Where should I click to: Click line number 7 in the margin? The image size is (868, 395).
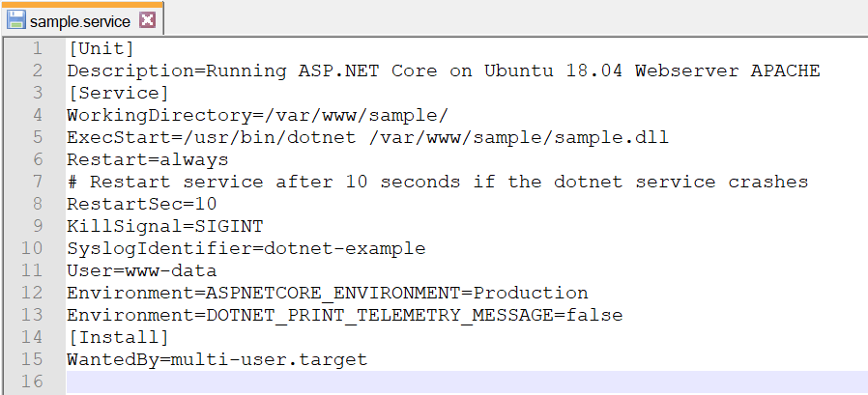pos(37,182)
